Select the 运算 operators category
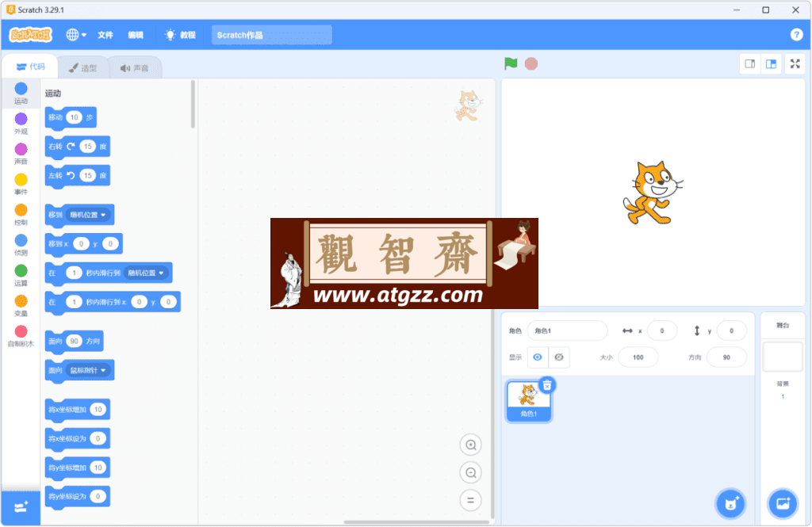This screenshot has width=812, height=527. click(x=21, y=276)
